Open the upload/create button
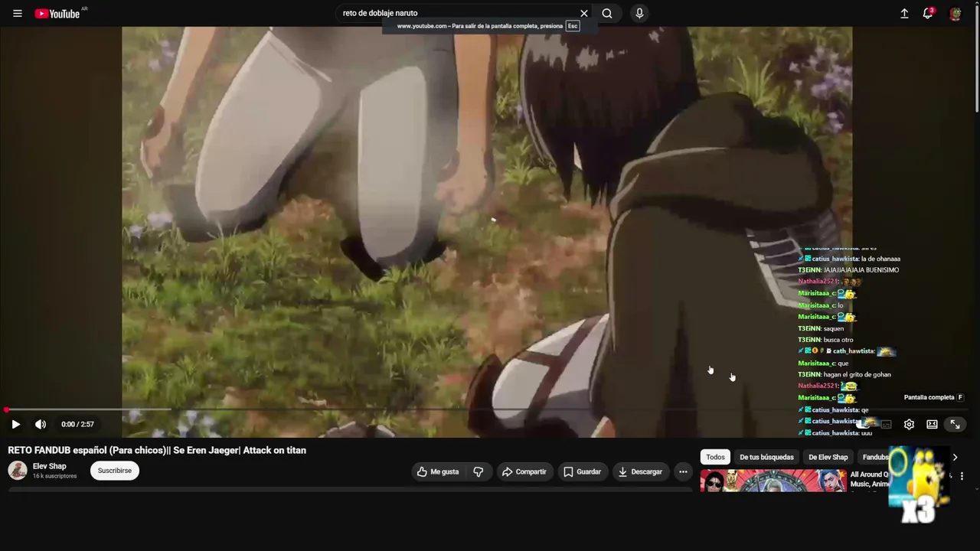 (904, 14)
